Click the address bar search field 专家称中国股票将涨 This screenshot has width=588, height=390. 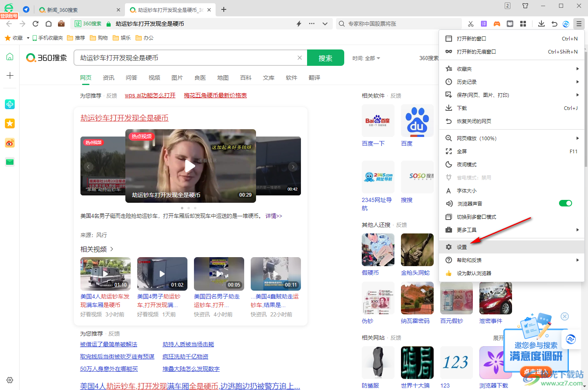tap(398, 24)
